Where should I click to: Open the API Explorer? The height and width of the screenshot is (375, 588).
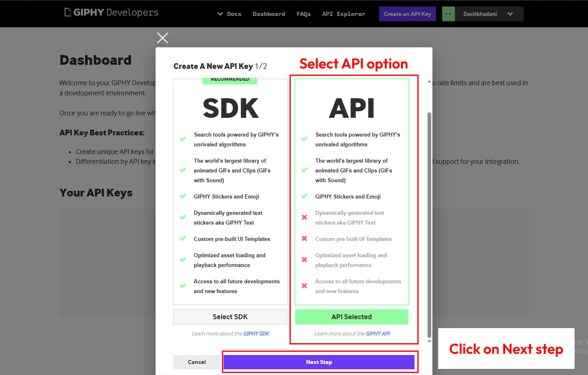click(343, 13)
